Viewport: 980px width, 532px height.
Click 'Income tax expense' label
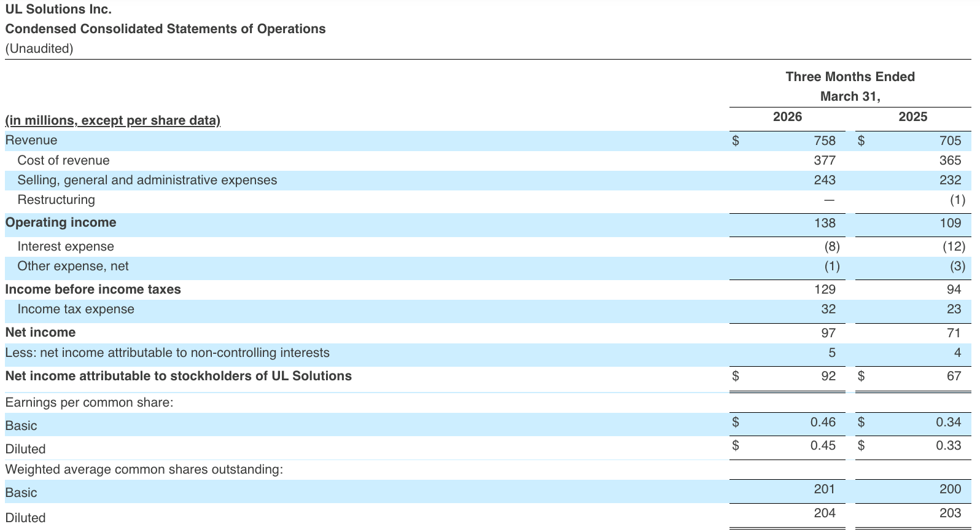click(x=76, y=309)
